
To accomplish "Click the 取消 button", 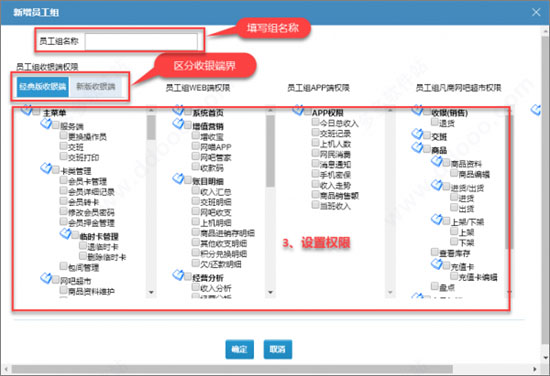I will coord(278,349).
